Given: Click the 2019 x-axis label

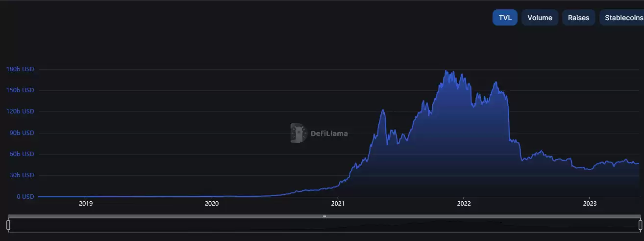Looking at the screenshot, I should pos(86,203).
